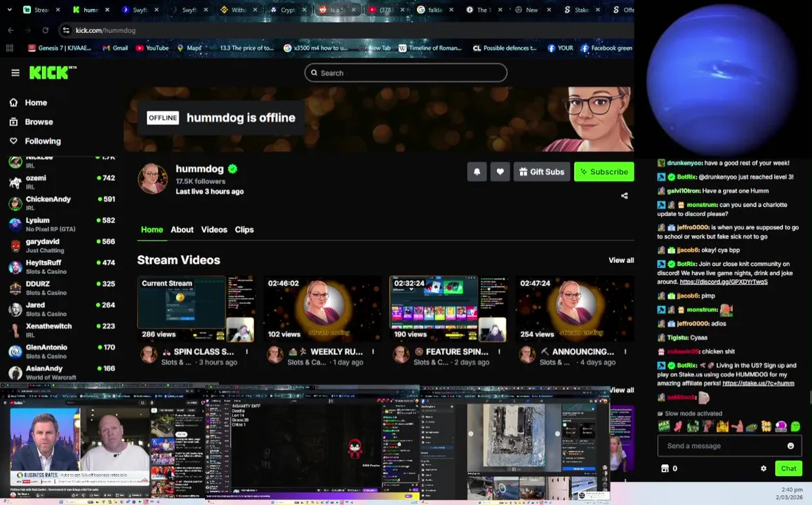This screenshot has height=505, width=812.
Task: Open the 02:32:24 video thumbnail
Action: pos(448,309)
